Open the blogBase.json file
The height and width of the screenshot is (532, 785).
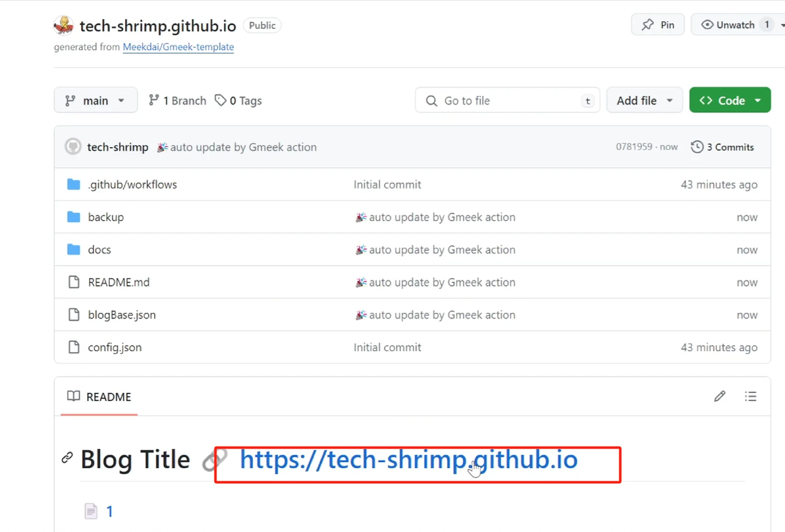122,315
